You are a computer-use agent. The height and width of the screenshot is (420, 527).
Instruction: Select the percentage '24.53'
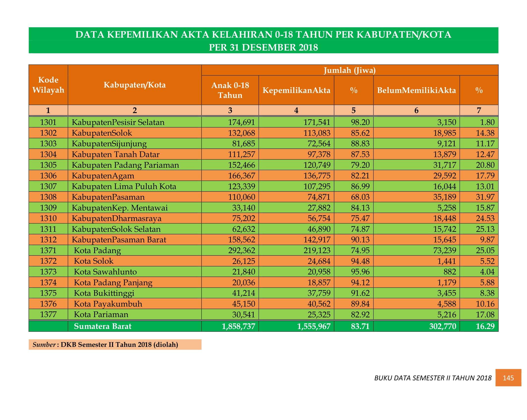click(485, 218)
